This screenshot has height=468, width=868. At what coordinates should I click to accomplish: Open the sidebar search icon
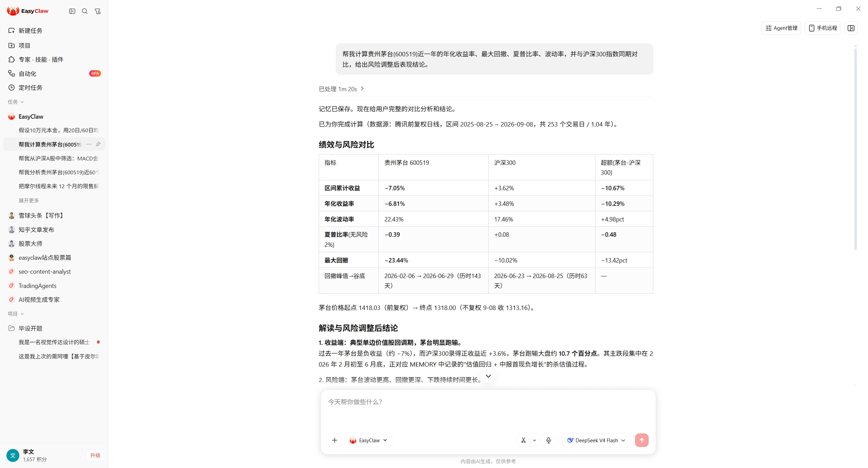(x=85, y=11)
